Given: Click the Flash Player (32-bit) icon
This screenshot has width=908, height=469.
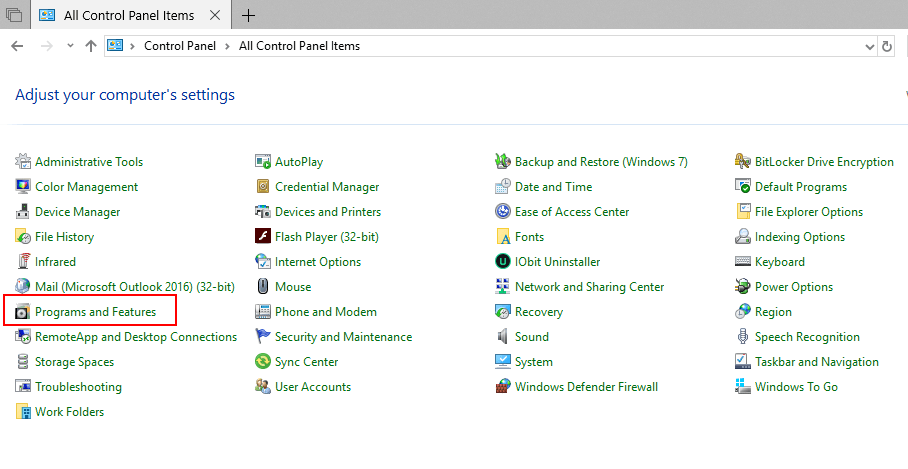Looking at the screenshot, I should tap(264, 237).
